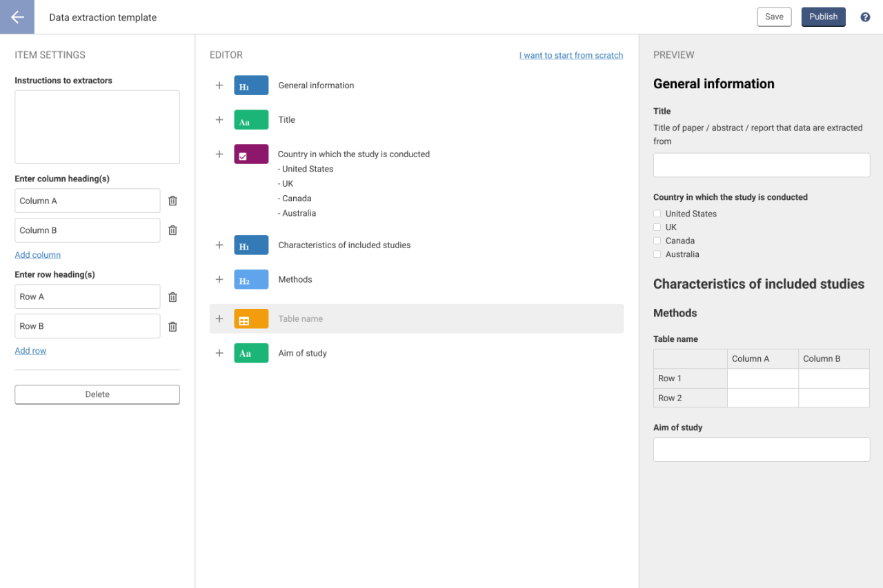Click the Title input in preview
Image resolution: width=883 pixels, height=588 pixels.
tap(762, 165)
